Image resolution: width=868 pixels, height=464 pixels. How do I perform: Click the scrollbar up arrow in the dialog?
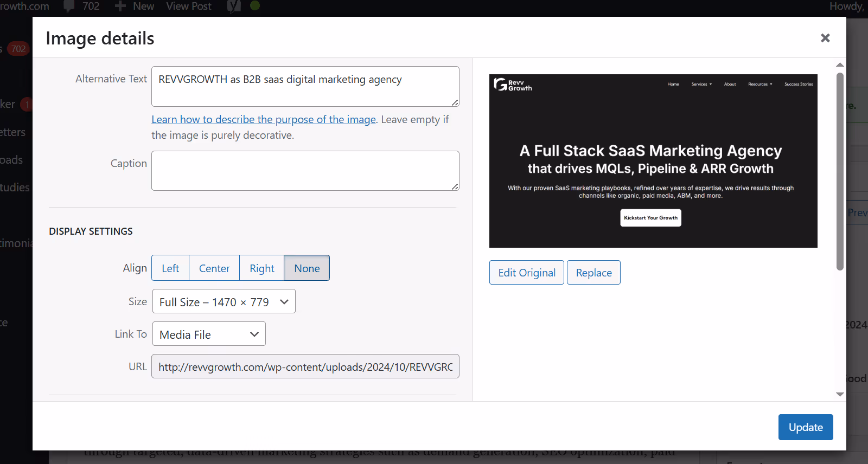tap(840, 65)
